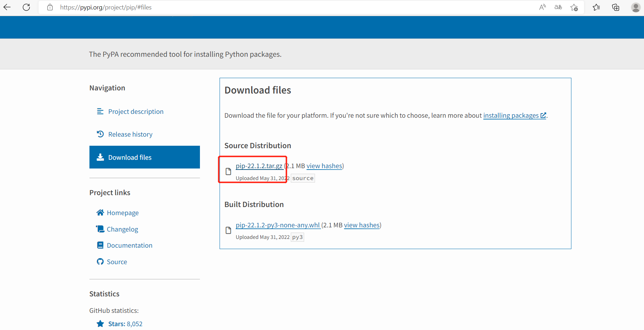Click the Documentation book icon
This screenshot has width=644, height=330.
coord(100,245)
